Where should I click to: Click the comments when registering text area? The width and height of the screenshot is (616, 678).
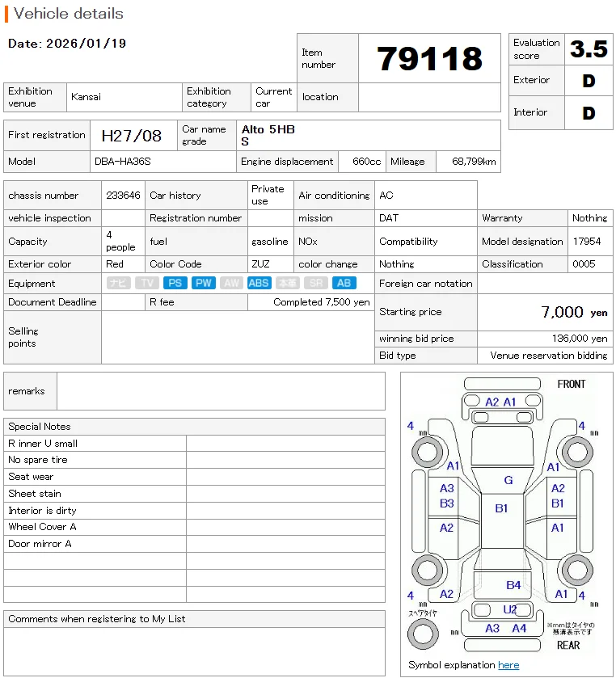tap(194, 651)
